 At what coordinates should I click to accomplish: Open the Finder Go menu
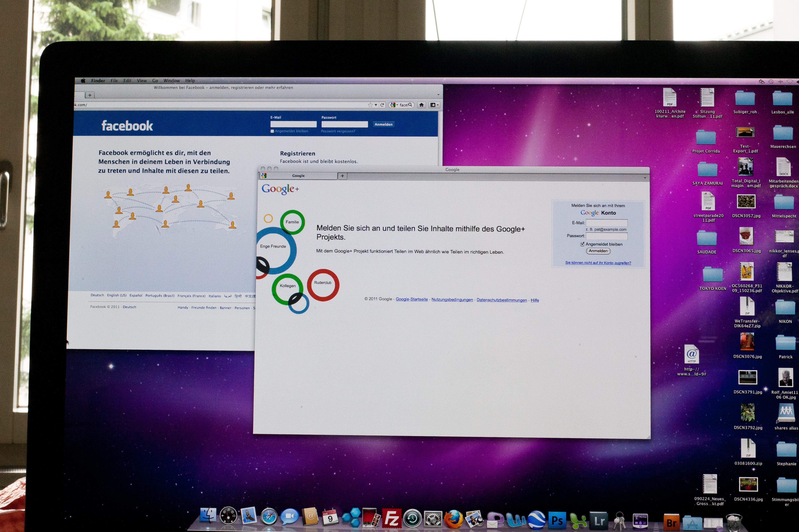[x=155, y=81]
